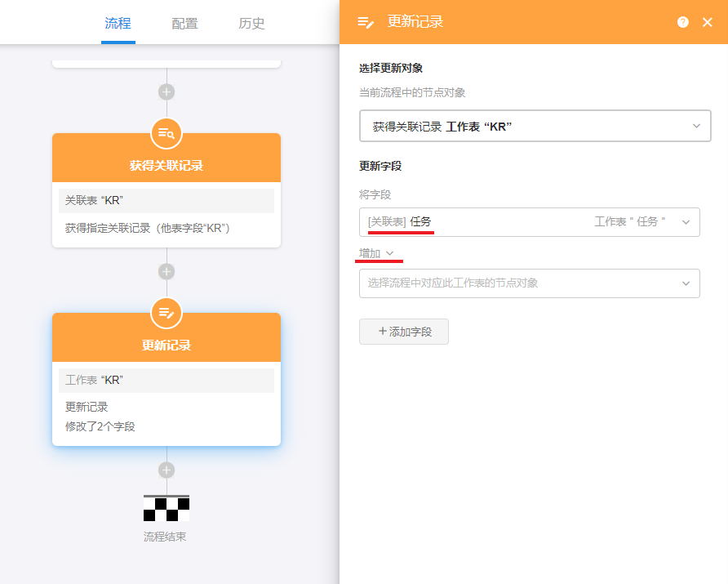Switch to the 配置 tab
The image size is (728, 584).
tap(184, 23)
